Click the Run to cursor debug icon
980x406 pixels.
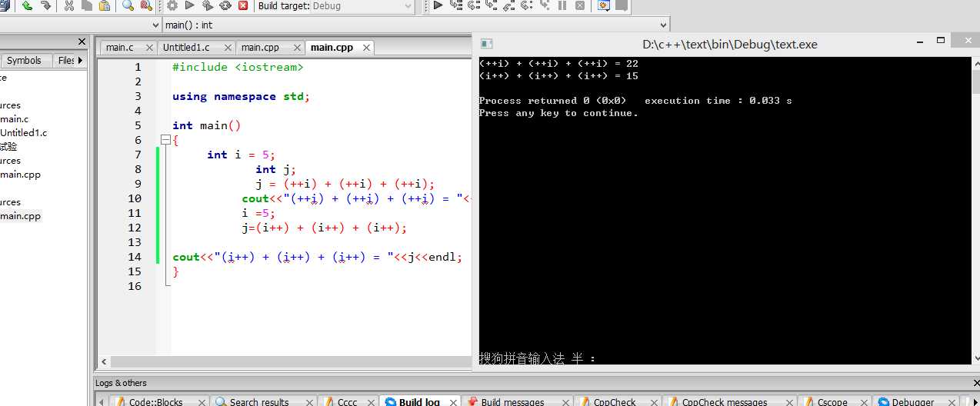[x=456, y=5]
